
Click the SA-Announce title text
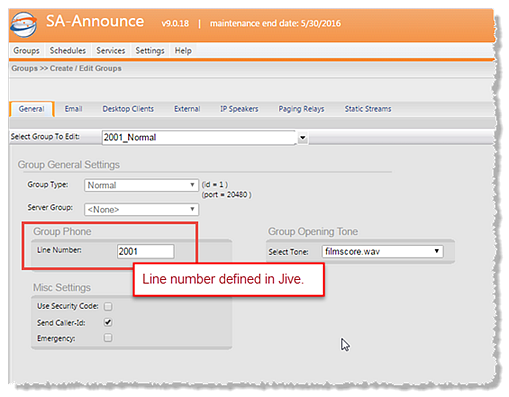[95, 21]
